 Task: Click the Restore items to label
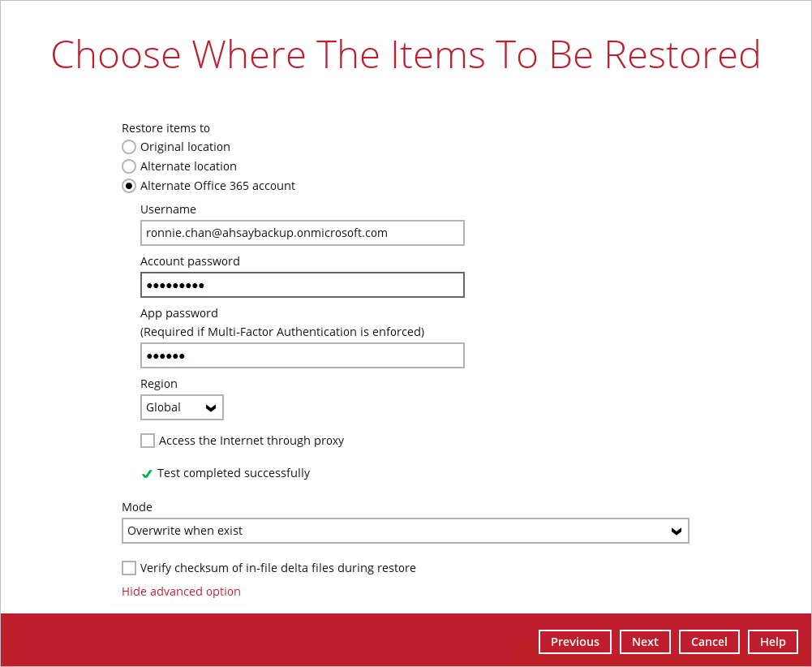pos(165,128)
